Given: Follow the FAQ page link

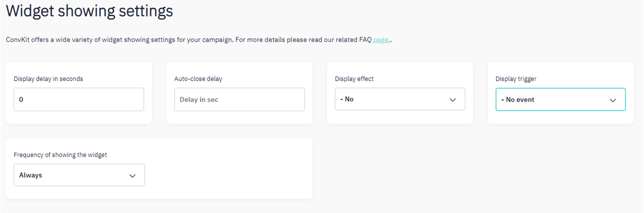Looking at the screenshot, I should coord(381,40).
